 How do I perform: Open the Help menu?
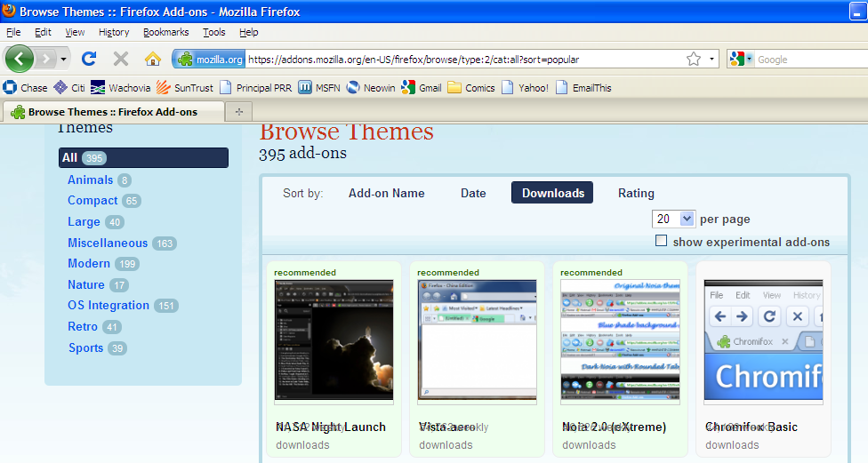tap(248, 32)
